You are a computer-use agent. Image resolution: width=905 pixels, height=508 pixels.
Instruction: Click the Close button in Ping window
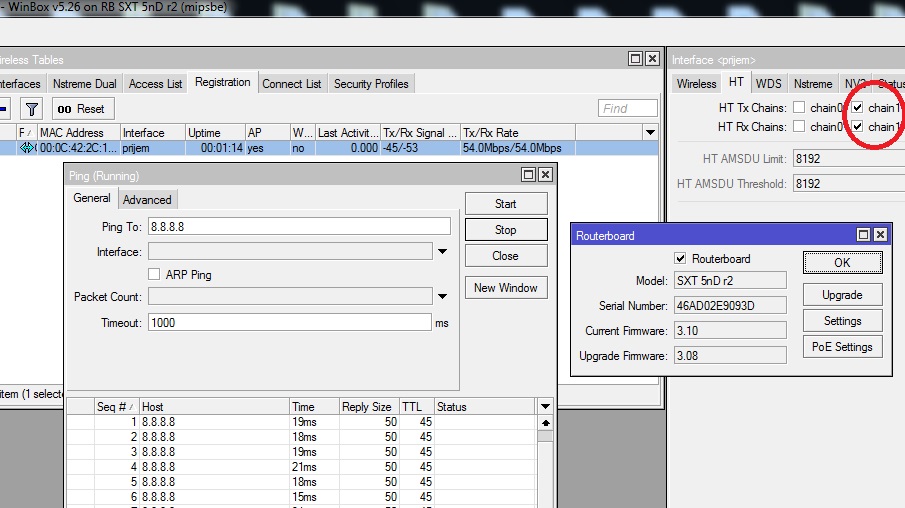click(x=506, y=256)
